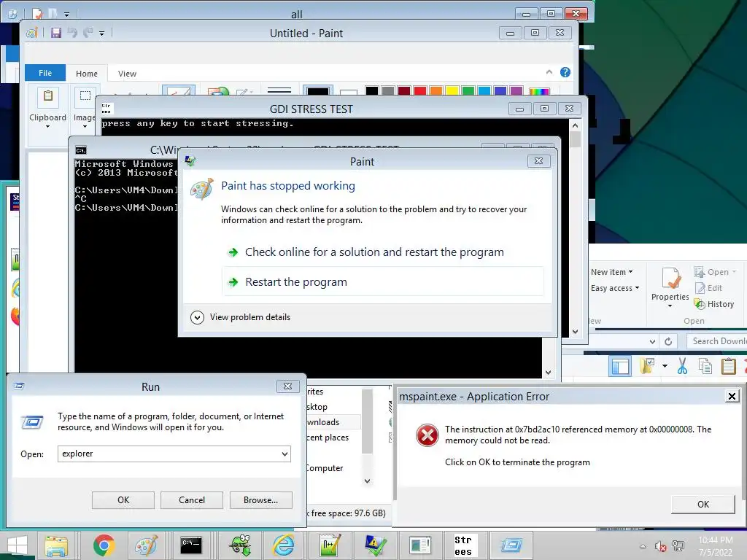Click the Properties icon in Explorer ribbon
The image size is (747, 560).
tap(670, 279)
